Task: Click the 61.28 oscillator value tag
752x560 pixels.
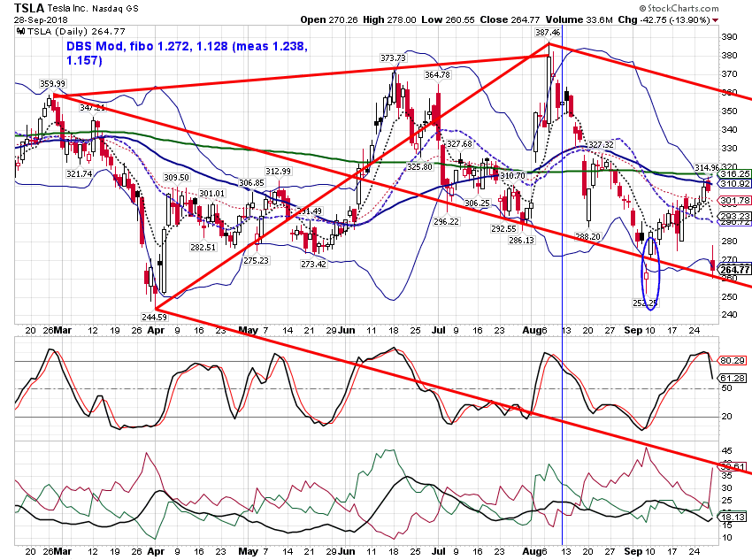Action: pos(732,379)
